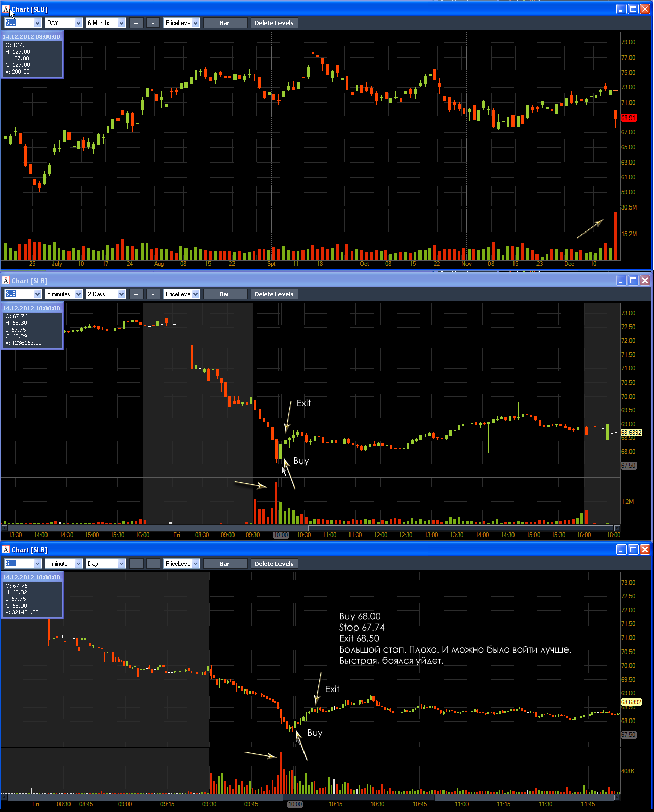Click 67.50 level label on 1 minute chart

[x=628, y=735]
